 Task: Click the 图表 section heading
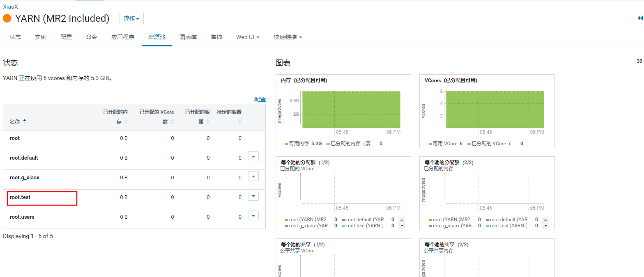[283, 63]
